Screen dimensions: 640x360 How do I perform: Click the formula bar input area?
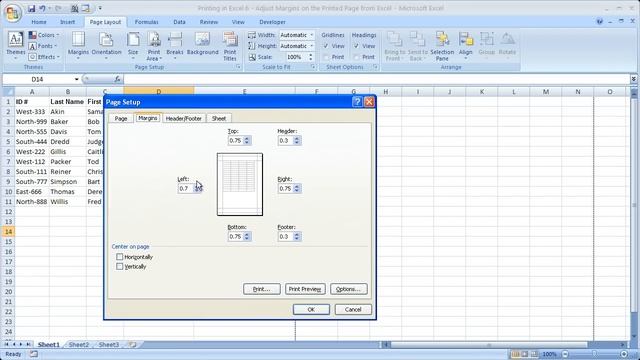click(376, 79)
